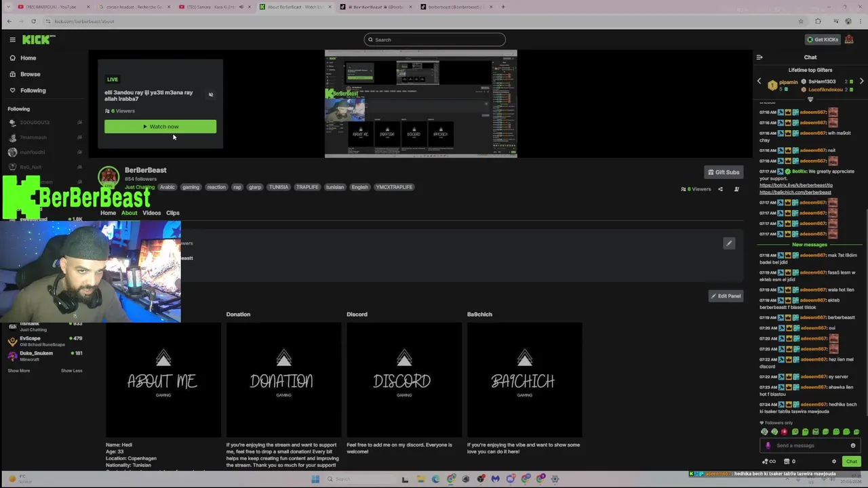868x488 pixels.
Task: Reload the browser page
Action: click(x=33, y=21)
